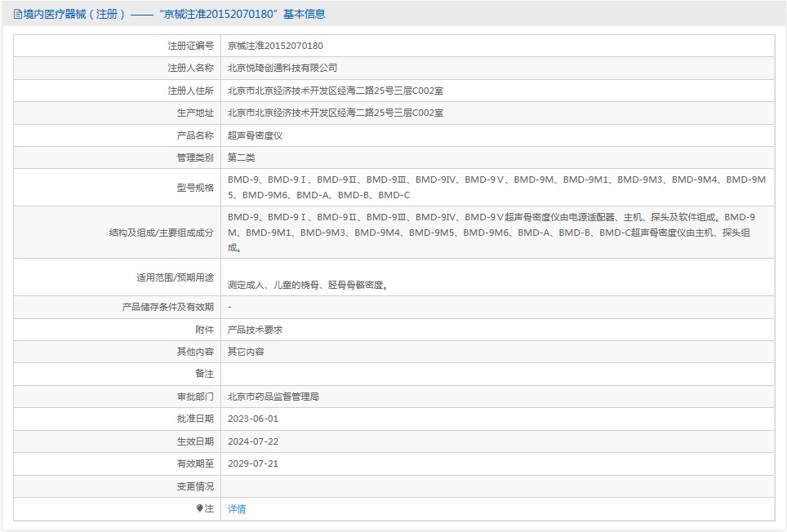
Task: Click the 适用范围/预期用途 label
Action: coord(176,277)
